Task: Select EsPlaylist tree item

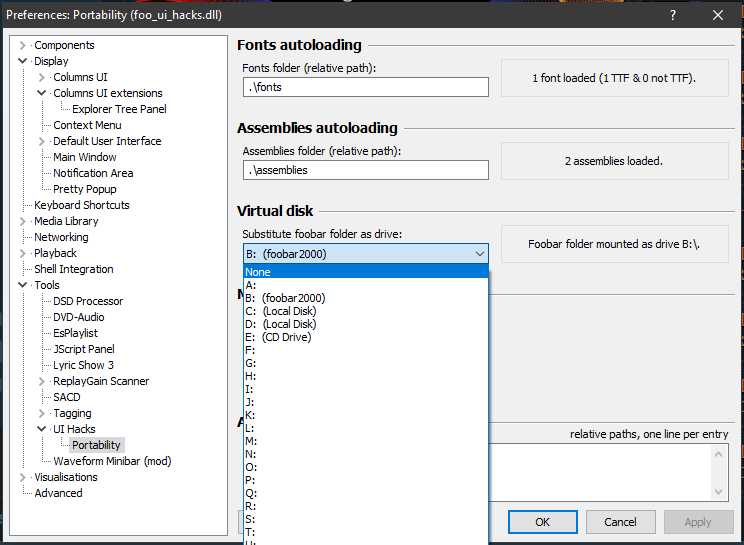Action: pyautogui.click(x=75, y=333)
